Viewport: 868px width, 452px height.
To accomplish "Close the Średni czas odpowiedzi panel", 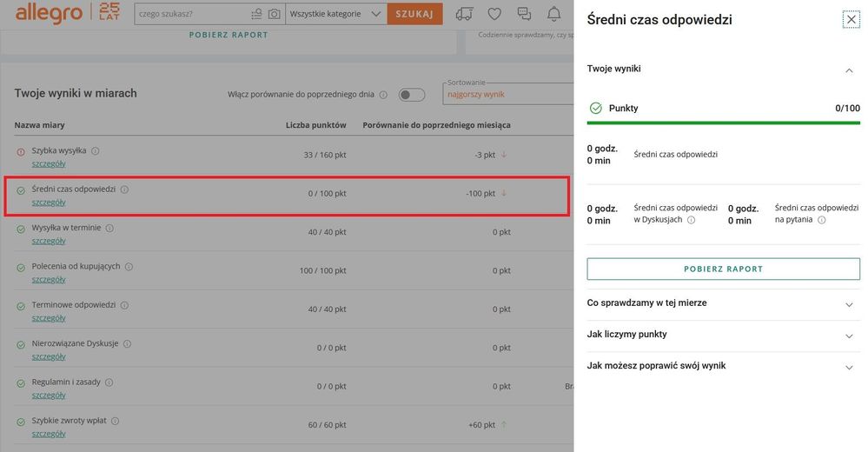I will click(851, 19).
